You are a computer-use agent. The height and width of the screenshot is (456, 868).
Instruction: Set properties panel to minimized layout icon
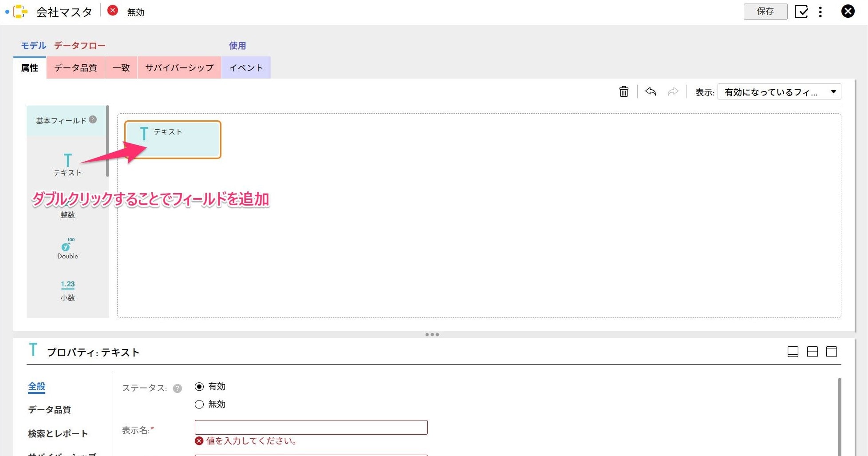[x=793, y=352]
